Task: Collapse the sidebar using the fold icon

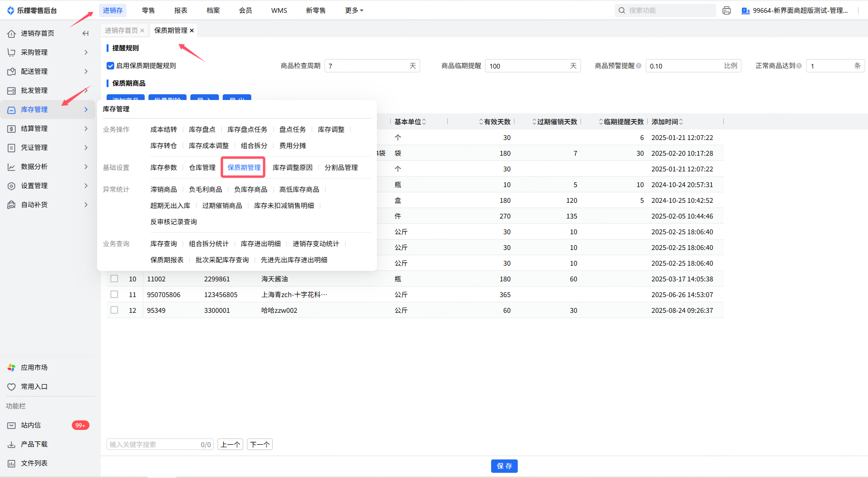Action: [x=86, y=33]
